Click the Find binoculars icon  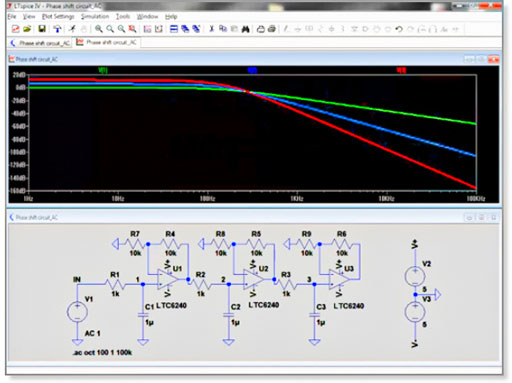[246, 29]
